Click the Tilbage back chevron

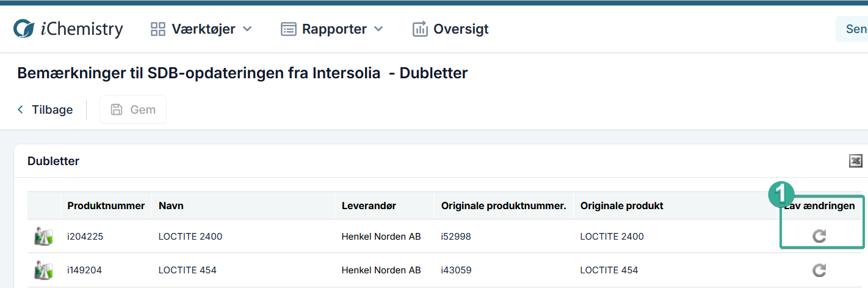coord(20,109)
